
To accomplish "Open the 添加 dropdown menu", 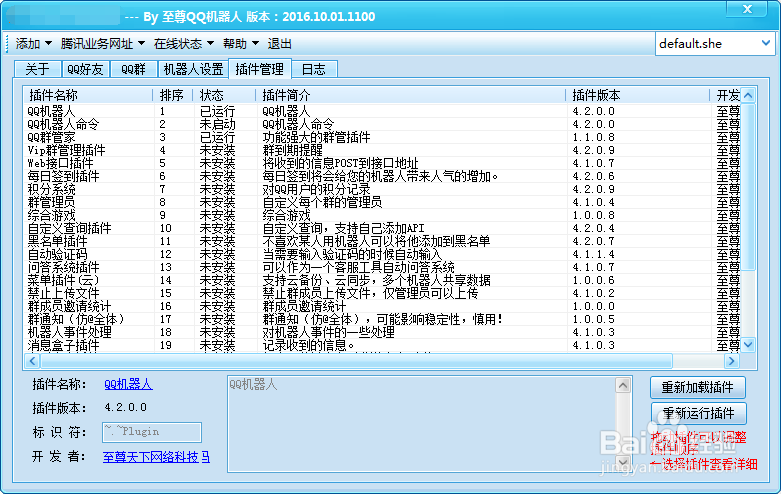I will tap(33, 44).
